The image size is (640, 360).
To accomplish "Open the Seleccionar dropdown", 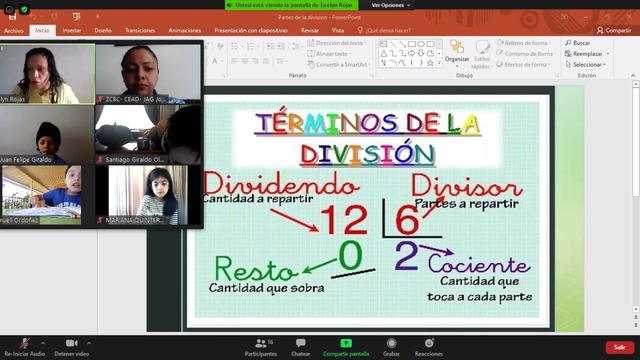I will coord(585,64).
